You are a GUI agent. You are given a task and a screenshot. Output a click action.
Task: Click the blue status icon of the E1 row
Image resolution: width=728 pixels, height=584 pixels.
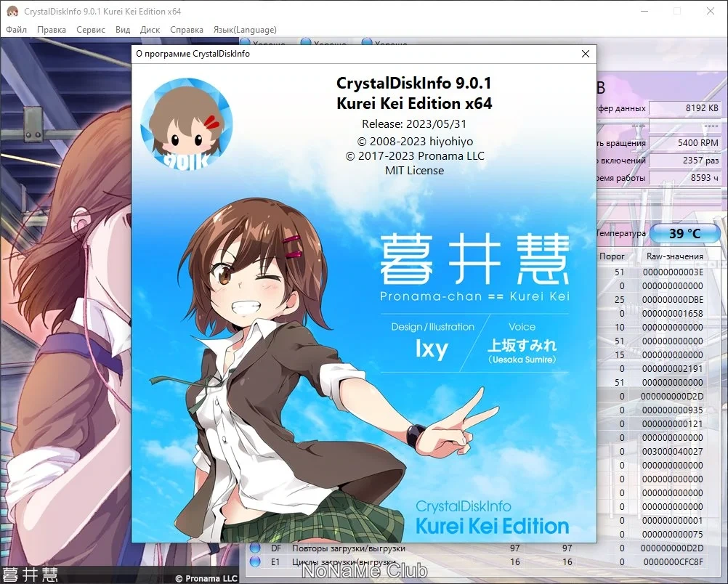point(255,561)
